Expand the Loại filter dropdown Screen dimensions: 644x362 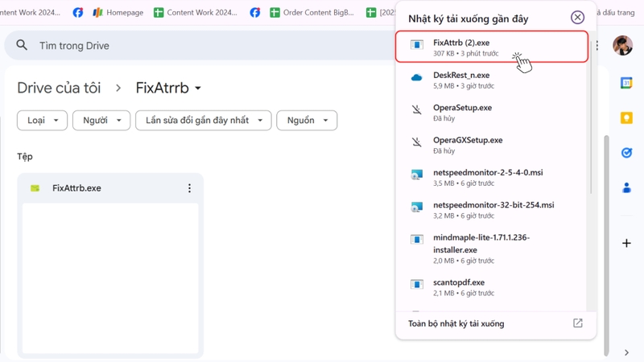43,120
